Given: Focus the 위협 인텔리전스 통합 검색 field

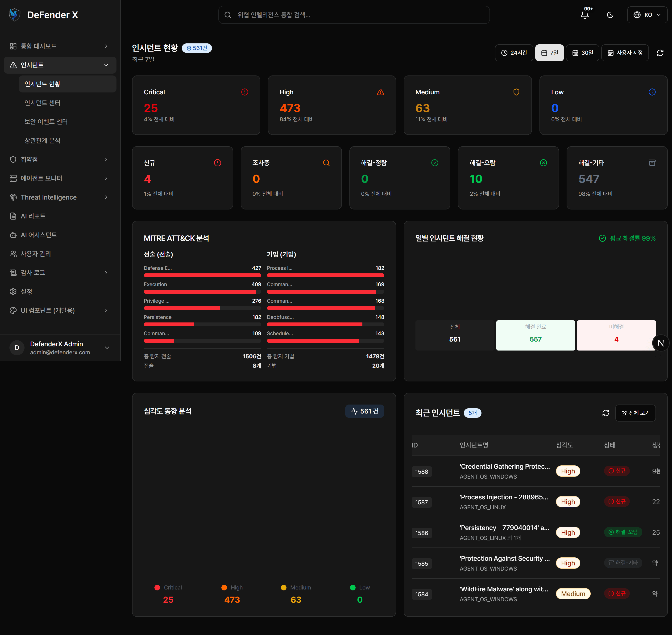Looking at the screenshot, I should (x=354, y=15).
